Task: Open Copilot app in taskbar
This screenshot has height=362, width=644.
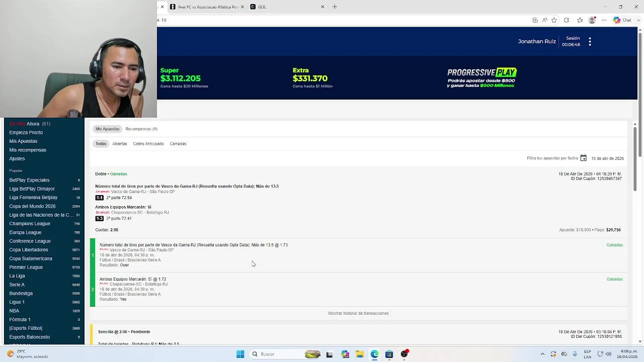Action: [345, 354]
